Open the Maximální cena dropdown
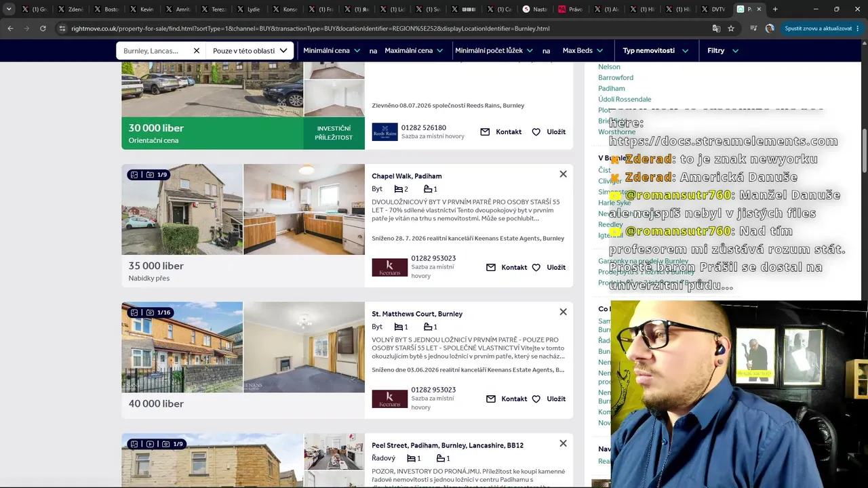This screenshot has height=488, width=868. pos(414,51)
